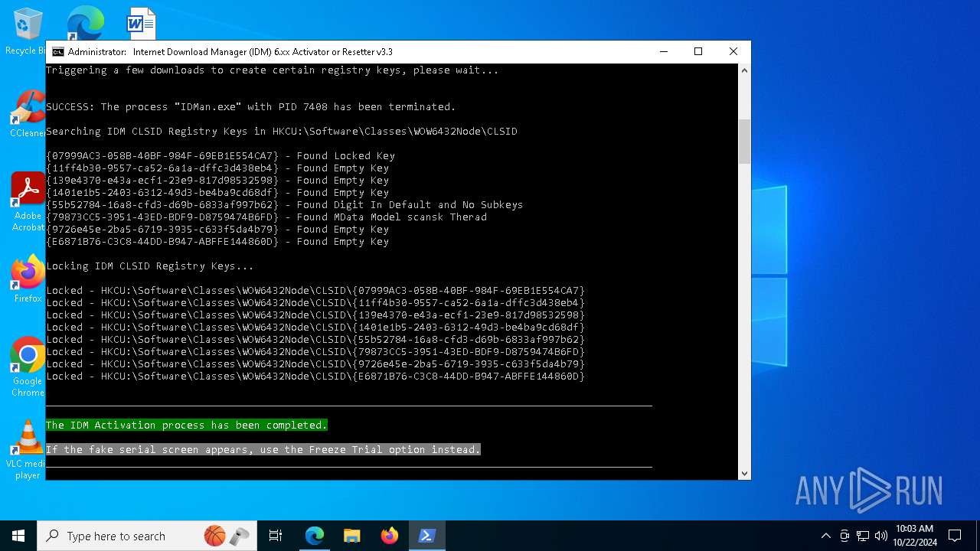Open the Windows Start menu

(x=18, y=536)
